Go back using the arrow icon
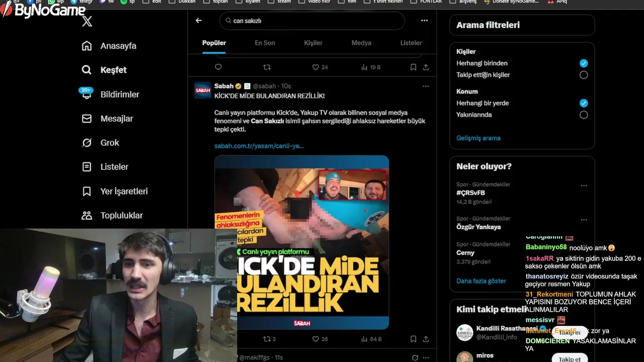Viewport: 644px width, 362px height. (199, 21)
